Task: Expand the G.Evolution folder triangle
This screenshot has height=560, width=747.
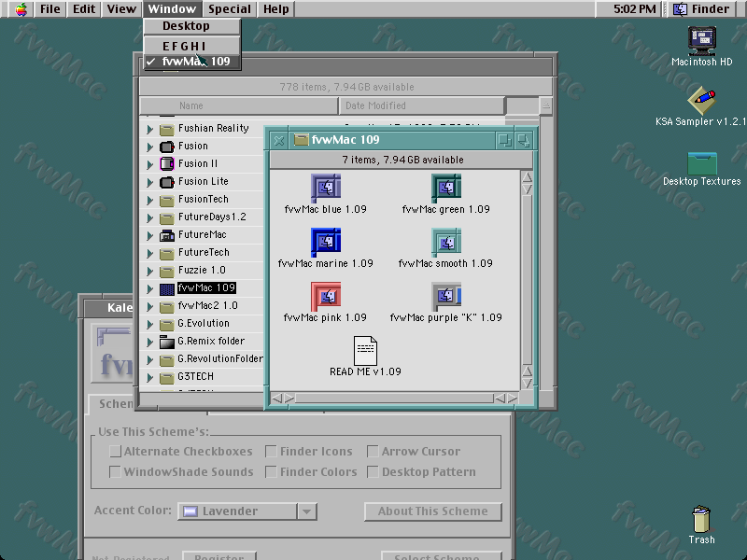Action: tap(149, 324)
